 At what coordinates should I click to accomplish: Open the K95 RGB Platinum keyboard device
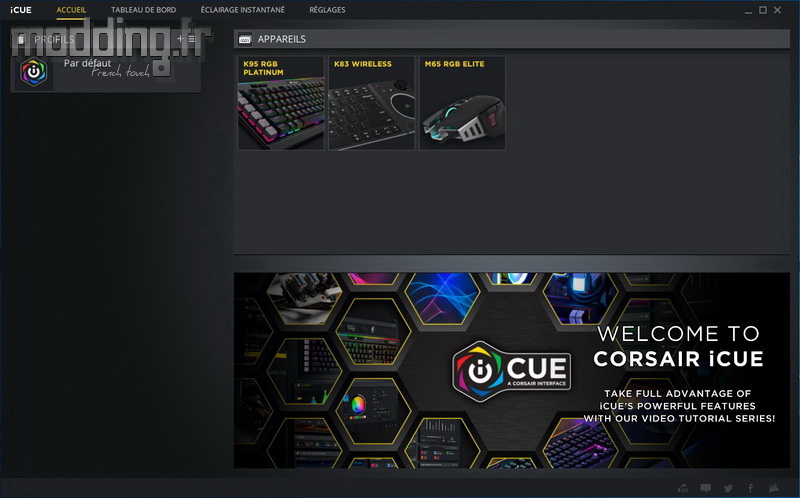click(x=281, y=103)
